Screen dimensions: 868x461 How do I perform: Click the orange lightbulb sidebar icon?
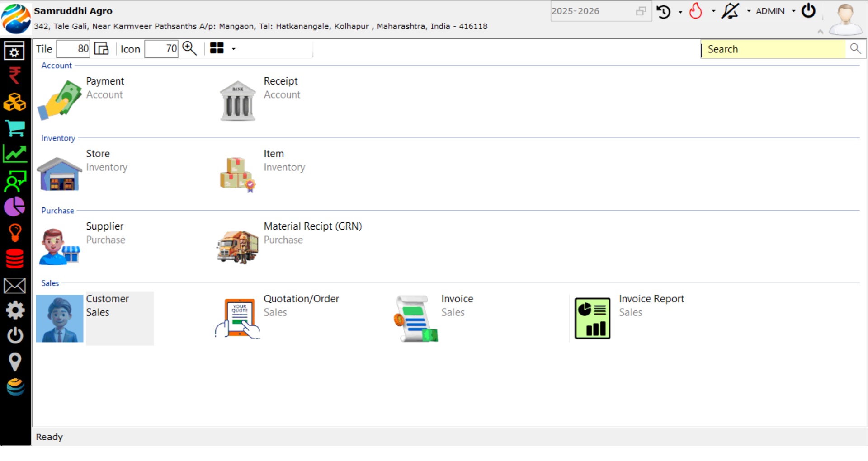pos(15,233)
